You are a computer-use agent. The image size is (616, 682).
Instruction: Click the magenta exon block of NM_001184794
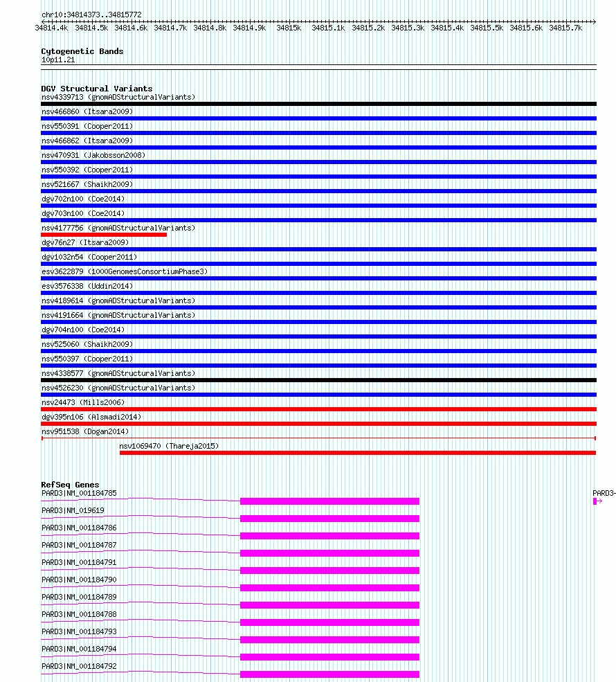click(x=329, y=657)
